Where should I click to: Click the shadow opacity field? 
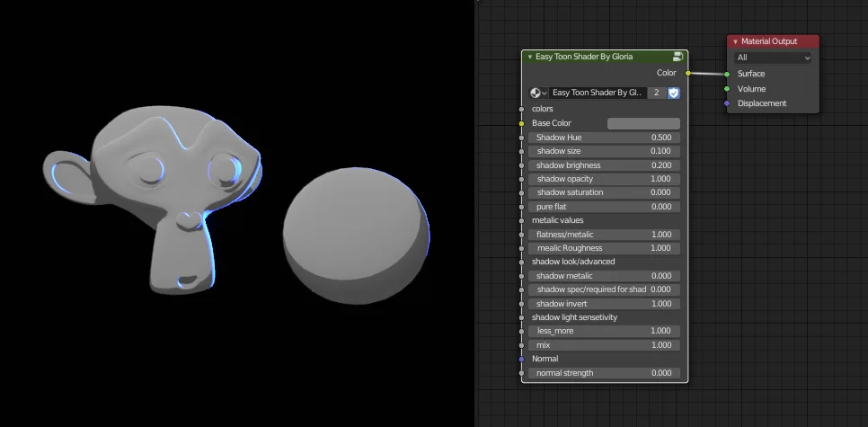(x=605, y=179)
